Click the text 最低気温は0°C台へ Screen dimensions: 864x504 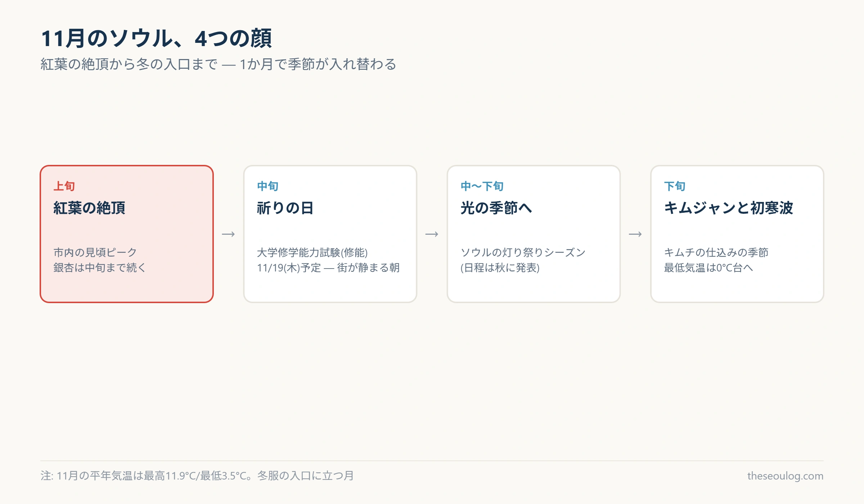point(708,267)
